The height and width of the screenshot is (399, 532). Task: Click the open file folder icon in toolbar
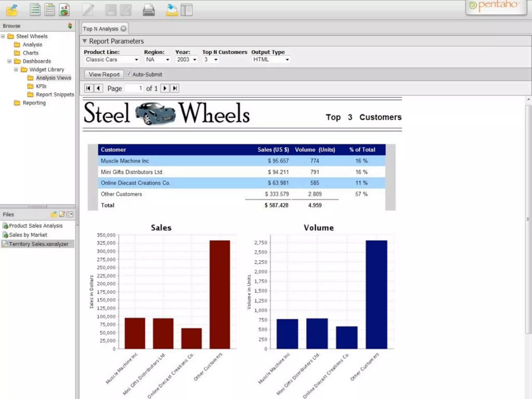coord(12,10)
